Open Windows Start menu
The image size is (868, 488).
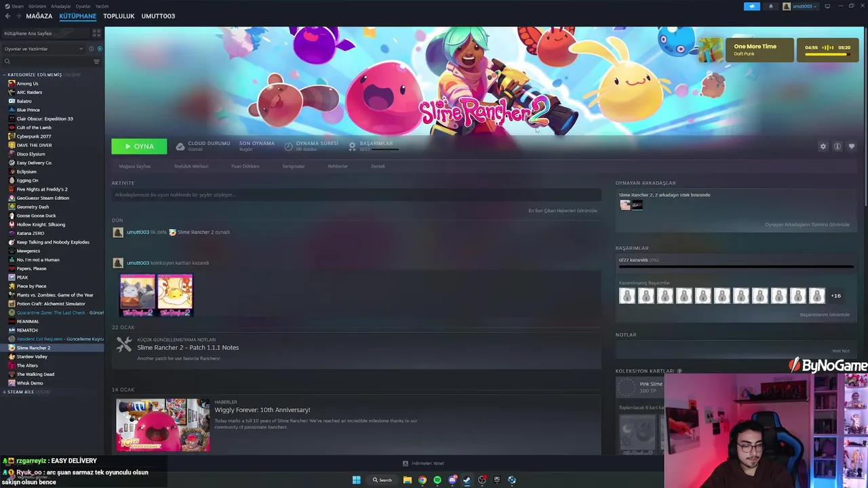(x=356, y=480)
